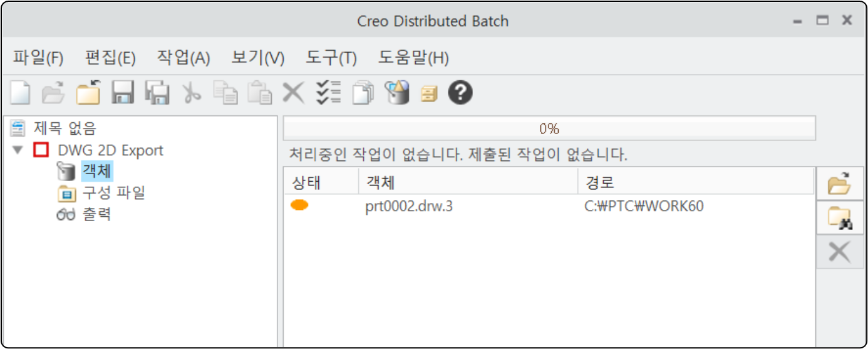Click the folder icon next to 구성 파일
Screen dimensions: 868x349
pyautogui.click(x=66, y=193)
